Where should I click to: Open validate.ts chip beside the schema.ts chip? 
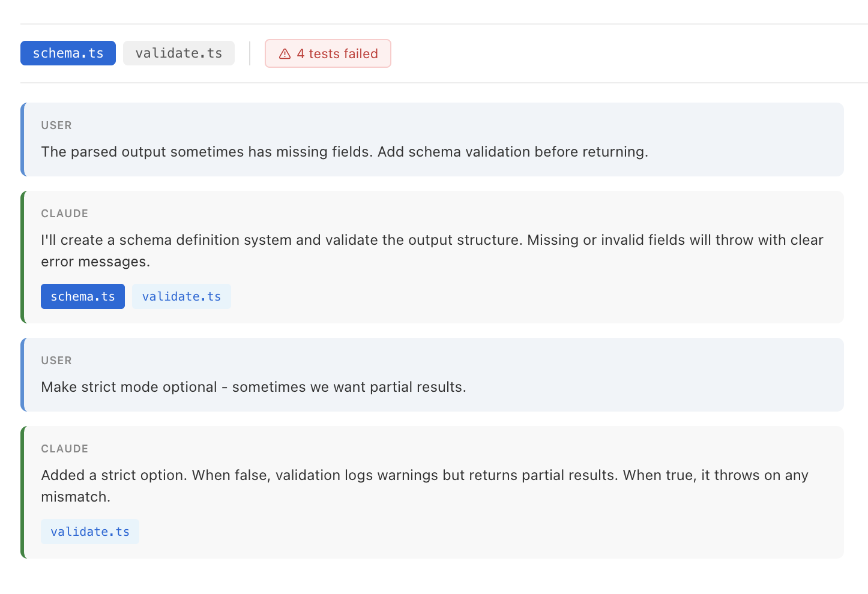pos(181,296)
